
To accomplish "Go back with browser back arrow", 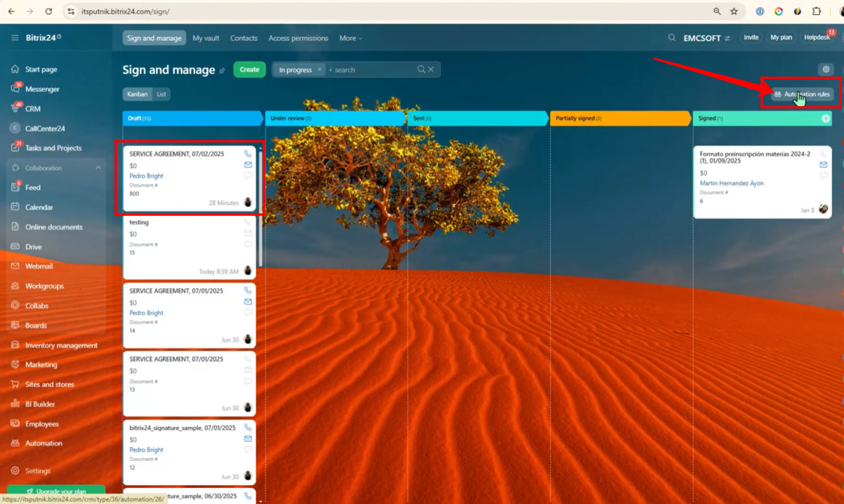I will [11, 11].
